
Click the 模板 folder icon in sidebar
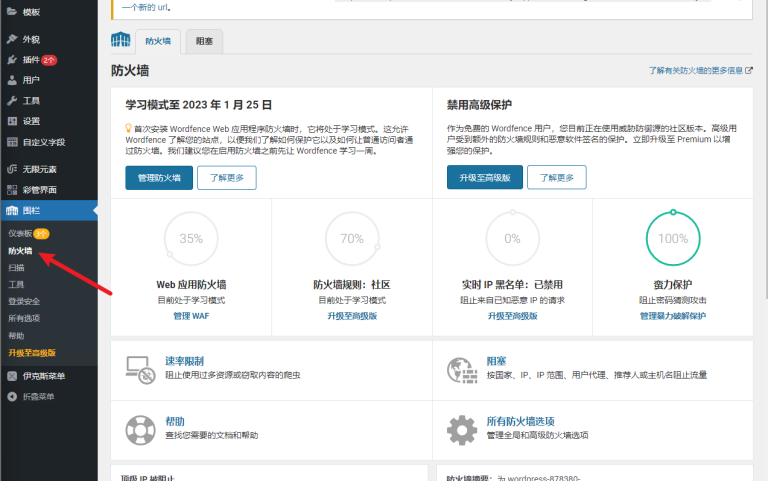[12, 12]
